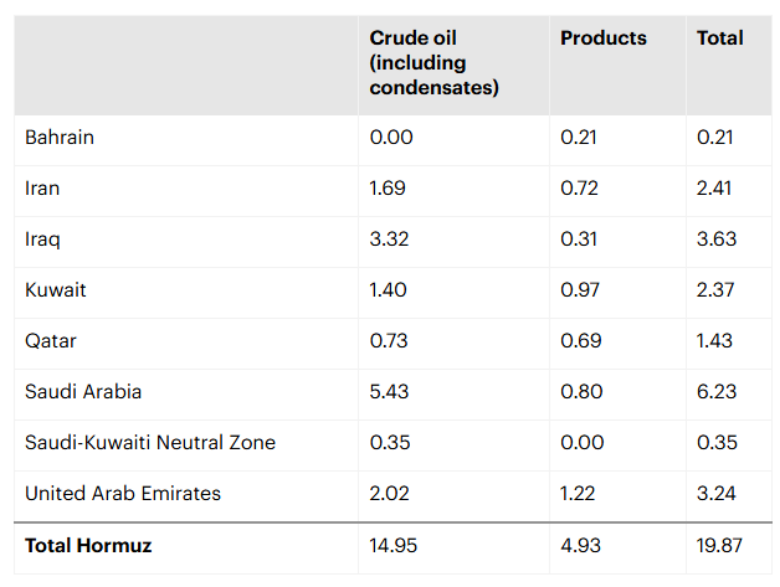This screenshot has height=587, width=780.
Task: Click Saudi Arabia crude oil value 5.43
Action: coord(389,392)
